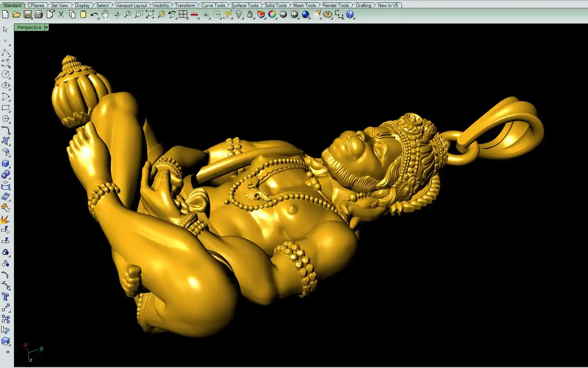588x368 pixels.
Task: Click the Undo arrow icon
Action: pos(94,15)
